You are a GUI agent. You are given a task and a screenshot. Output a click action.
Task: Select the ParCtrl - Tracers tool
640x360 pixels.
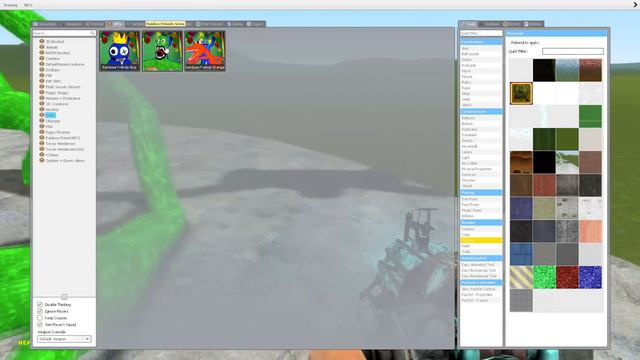click(481, 300)
